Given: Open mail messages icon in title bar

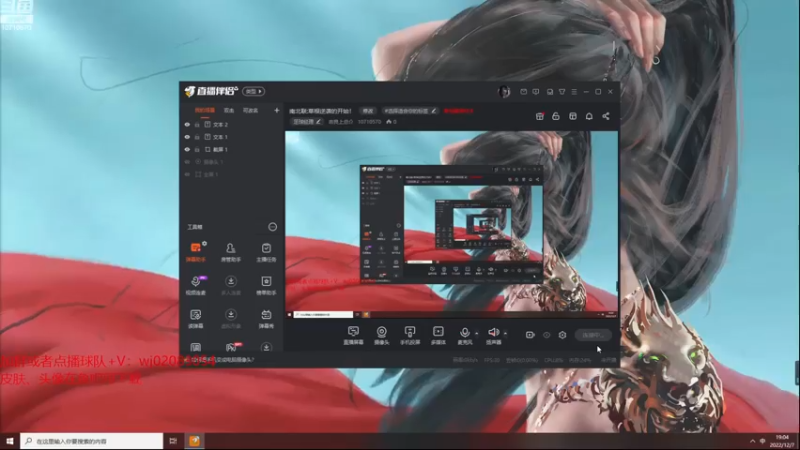Looking at the screenshot, I should (523, 92).
